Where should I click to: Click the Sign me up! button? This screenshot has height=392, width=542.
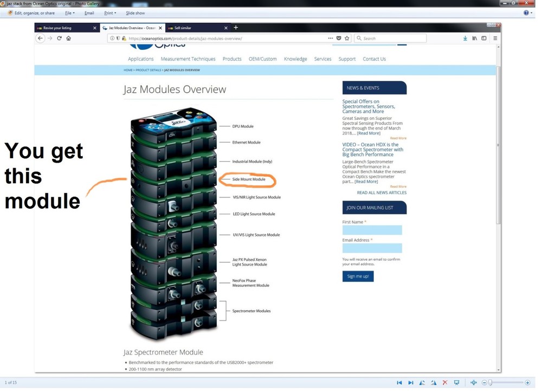coord(358,277)
